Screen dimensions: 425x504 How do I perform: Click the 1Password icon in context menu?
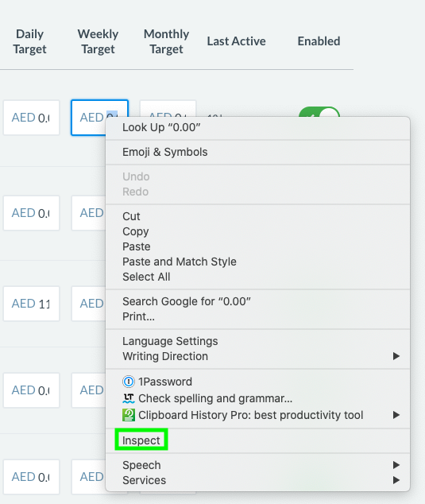[x=129, y=382]
